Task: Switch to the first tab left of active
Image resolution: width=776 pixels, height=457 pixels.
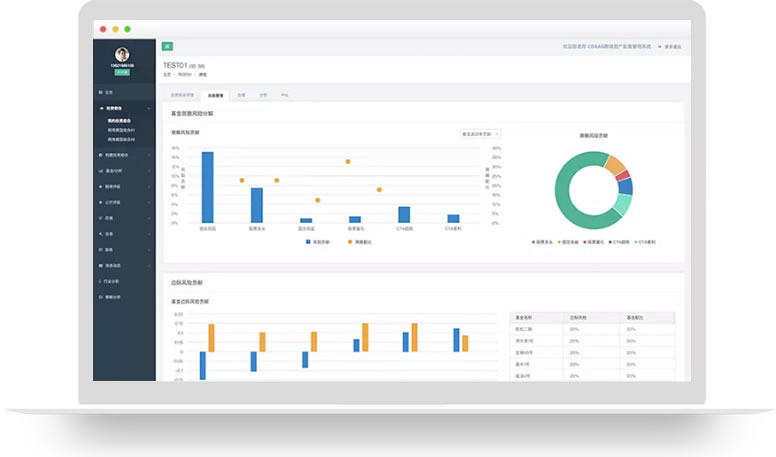Action: click(x=182, y=95)
